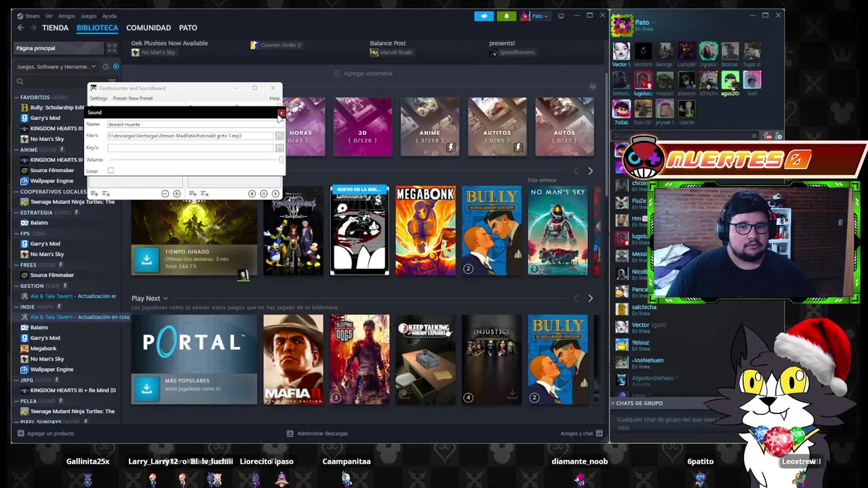The image size is (868, 488).
Task: Open the Juegos menu in Steam
Action: coord(88,16)
